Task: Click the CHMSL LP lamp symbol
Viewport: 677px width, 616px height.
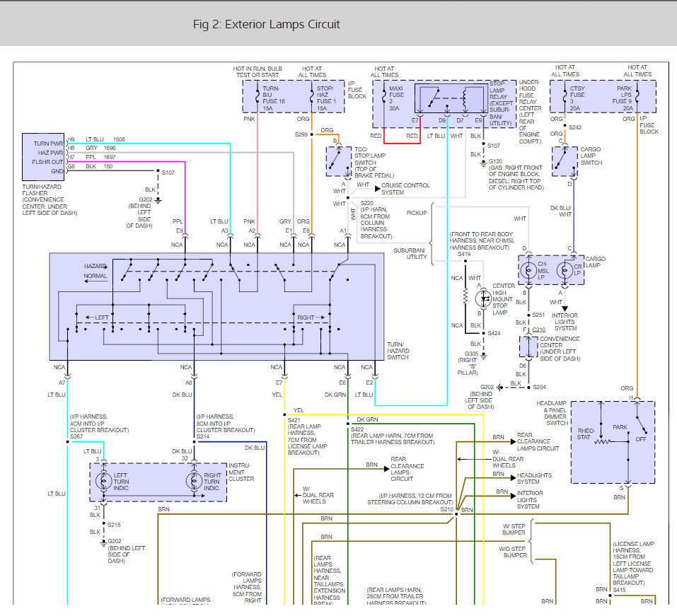Action: pyautogui.click(x=528, y=271)
